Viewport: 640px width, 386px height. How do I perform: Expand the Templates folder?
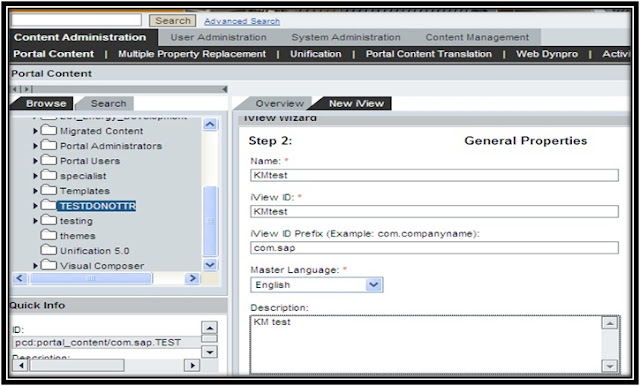pos(35,191)
